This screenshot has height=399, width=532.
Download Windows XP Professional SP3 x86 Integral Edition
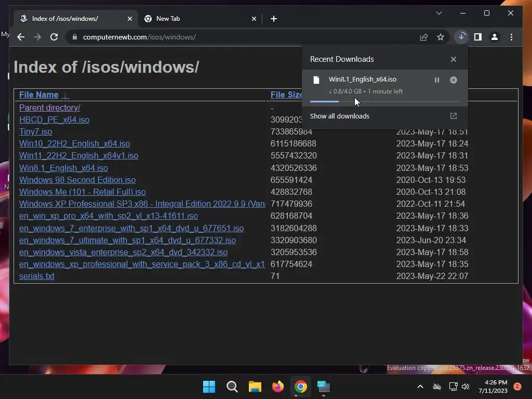(142, 204)
